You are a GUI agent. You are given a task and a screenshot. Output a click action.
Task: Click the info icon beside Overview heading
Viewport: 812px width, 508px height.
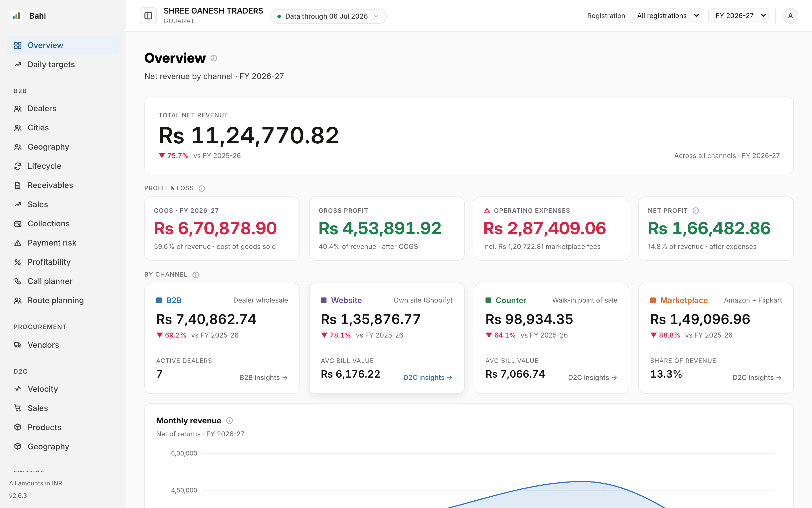[214, 58]
